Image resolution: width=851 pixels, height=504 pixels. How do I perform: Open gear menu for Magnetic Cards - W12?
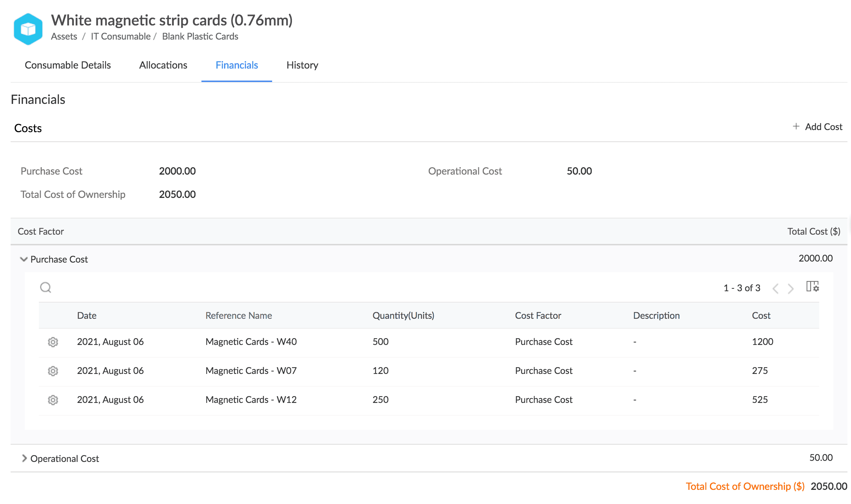[x=53, y=400]
